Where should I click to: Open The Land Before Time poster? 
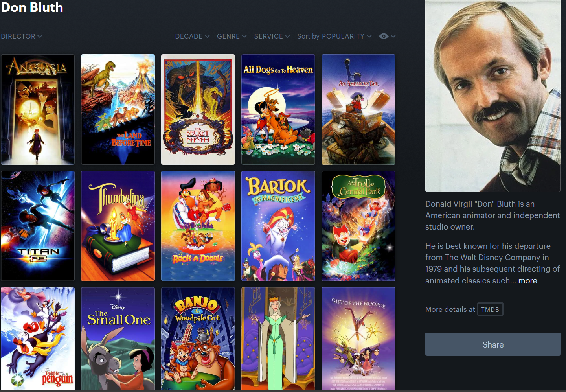[118, 109]
